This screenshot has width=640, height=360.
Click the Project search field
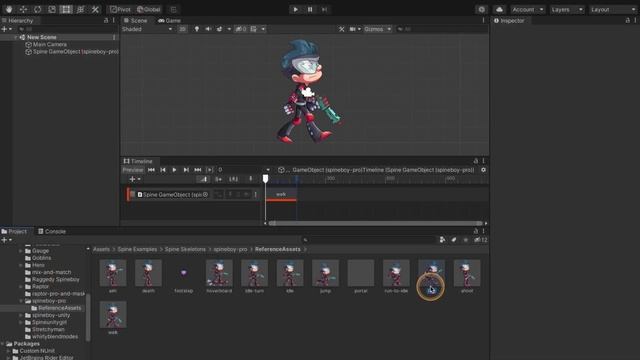click(x=369, y=240)
